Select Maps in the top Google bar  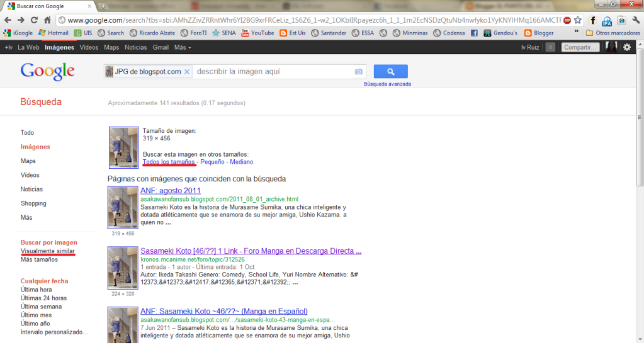coord(111,47)
